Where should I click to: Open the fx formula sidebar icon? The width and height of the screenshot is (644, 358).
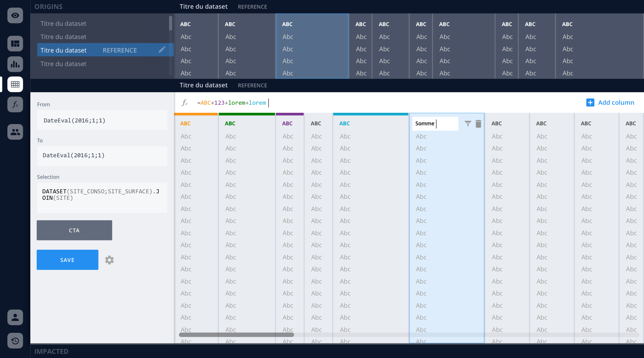15,104
